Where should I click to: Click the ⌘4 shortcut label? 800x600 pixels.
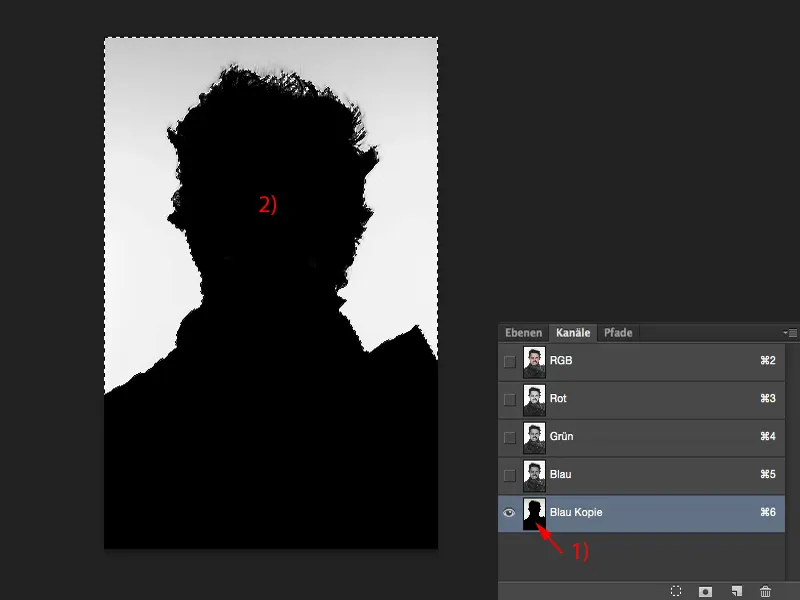click(768, 436)
